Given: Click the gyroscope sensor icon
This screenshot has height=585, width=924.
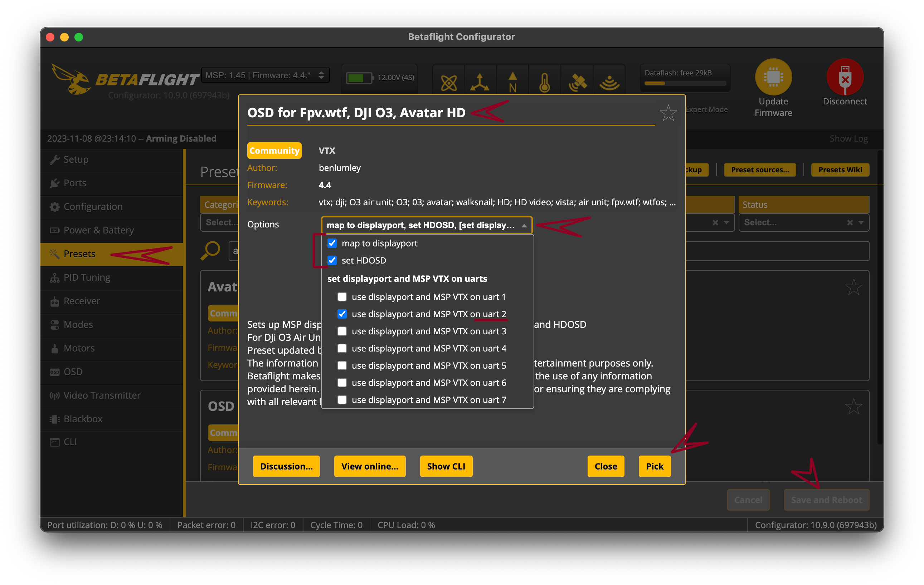Looking at the screenshot, I should pos(448,83).
